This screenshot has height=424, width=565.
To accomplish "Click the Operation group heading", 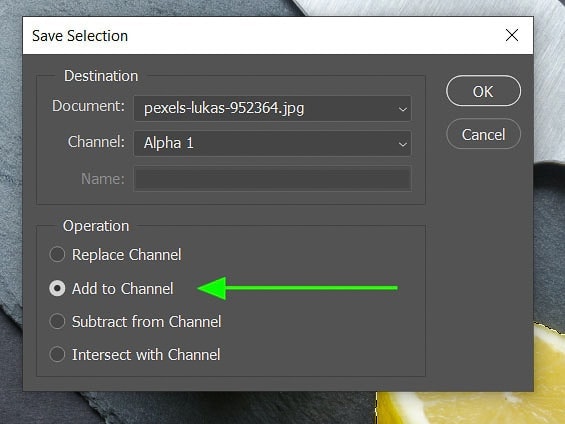I will click(x=96, y=226).
